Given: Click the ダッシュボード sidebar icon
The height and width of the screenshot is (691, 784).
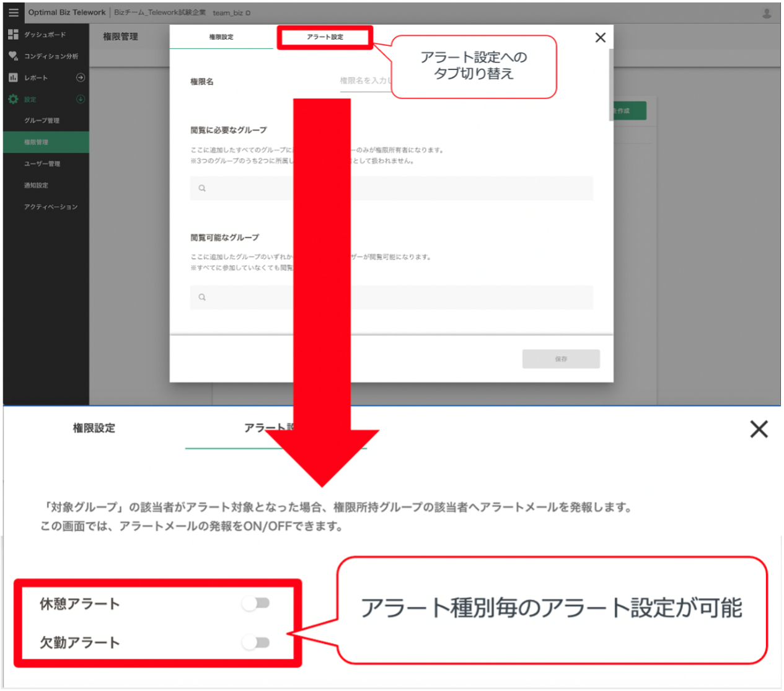Looking at the screenshot, I should click(13, 35).
